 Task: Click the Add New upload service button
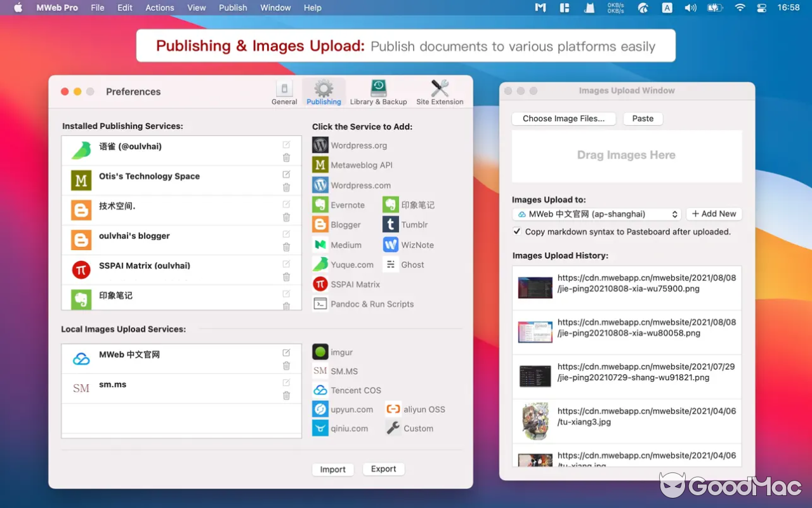pyautogui.click(x=714, y=214)
